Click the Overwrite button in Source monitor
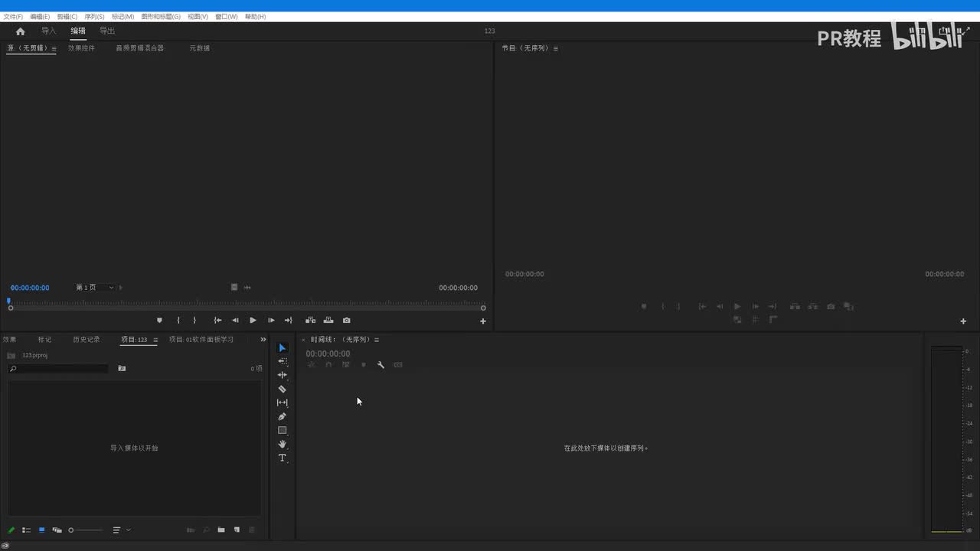 (x=328, y=321)
